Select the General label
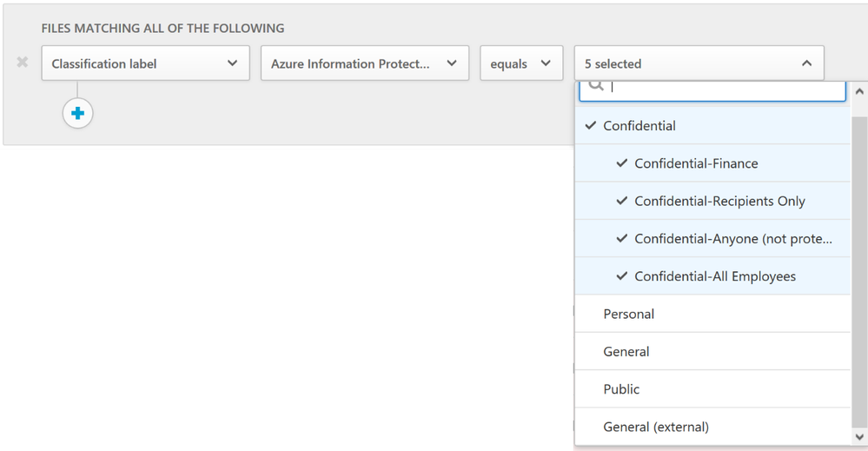 (x=712, y=351)
